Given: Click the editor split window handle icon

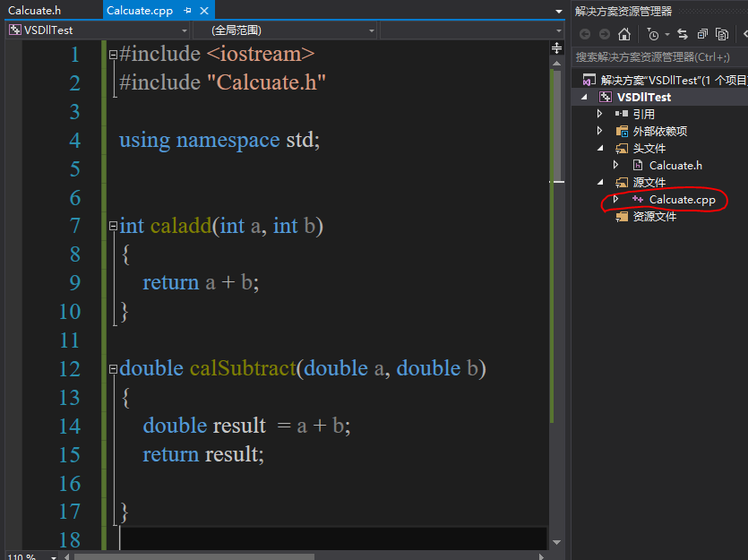Looking at the screenshot, I should pyautogui.click(x=556, y=47).
